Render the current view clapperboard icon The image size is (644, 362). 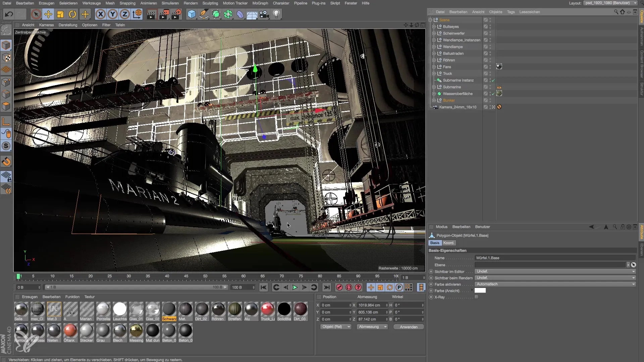click(x=152, y=14)
